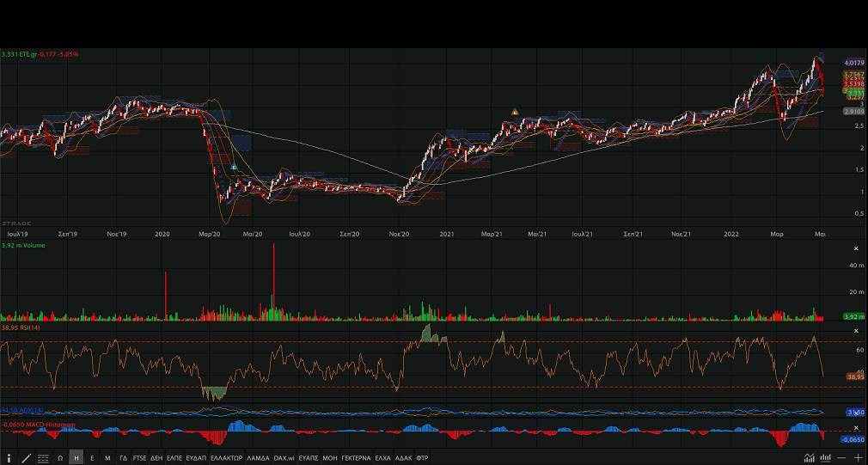Close the Volume panel
This screenshot has height=465, width=868.
pos(855,248)
